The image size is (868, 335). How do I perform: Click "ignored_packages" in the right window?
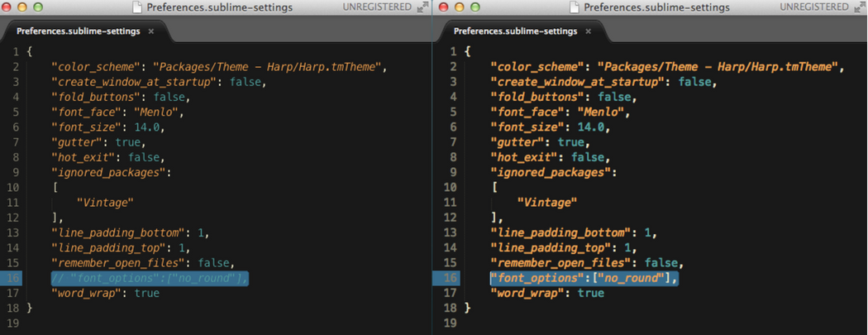(551, 172)
